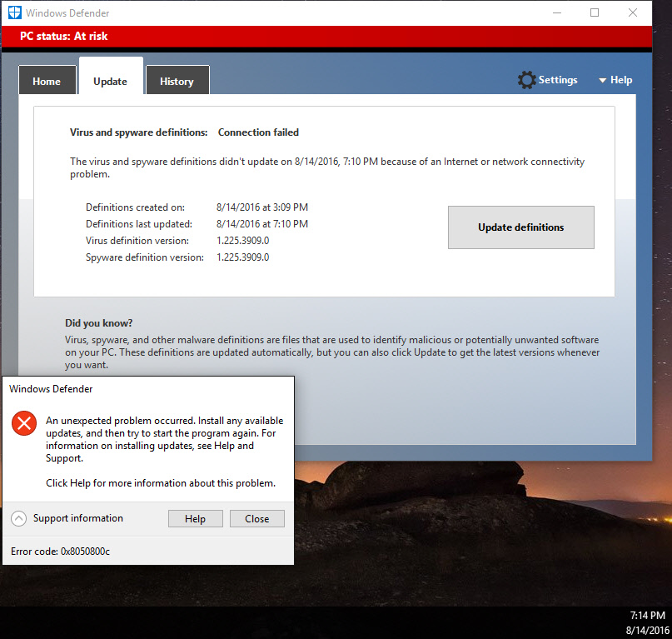Dismiss the error dialog with Close button
This screenshot has height=639, width=672.
257,518
